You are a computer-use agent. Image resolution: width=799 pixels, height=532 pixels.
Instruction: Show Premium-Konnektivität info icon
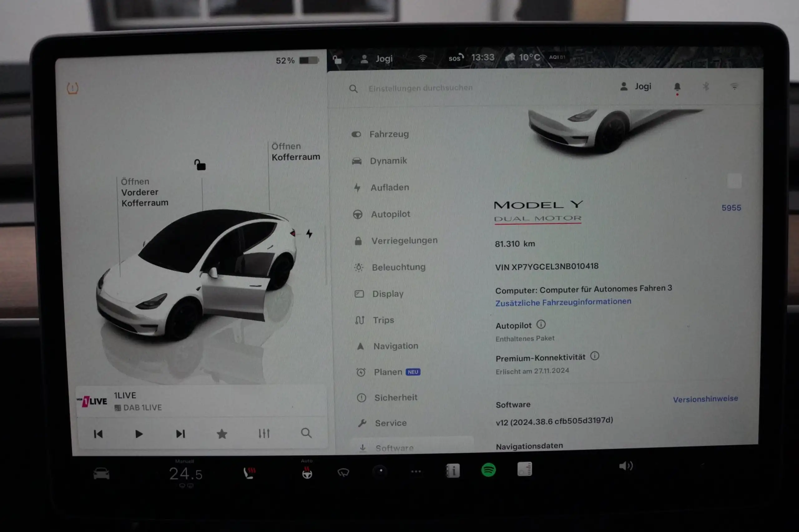[595, 356]
